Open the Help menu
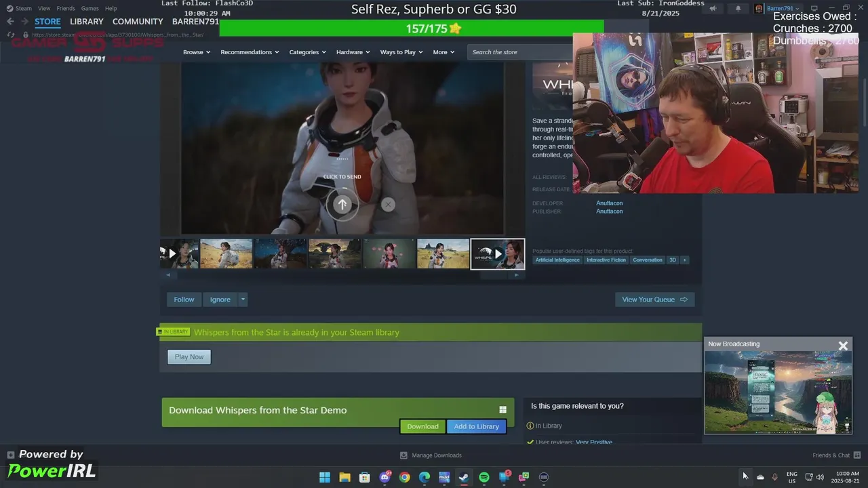868x488 pixels. (111, 8)
